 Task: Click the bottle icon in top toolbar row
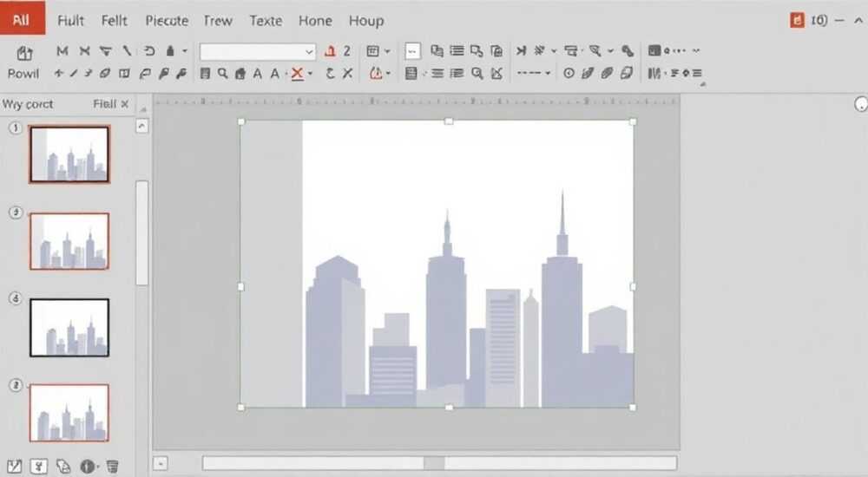170,51
